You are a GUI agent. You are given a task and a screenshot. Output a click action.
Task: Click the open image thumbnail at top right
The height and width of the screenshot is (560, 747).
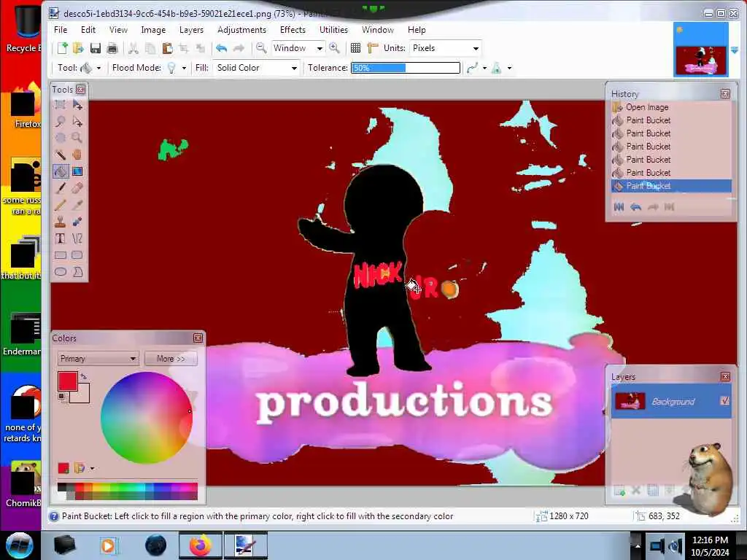click(x=701, y=50)
